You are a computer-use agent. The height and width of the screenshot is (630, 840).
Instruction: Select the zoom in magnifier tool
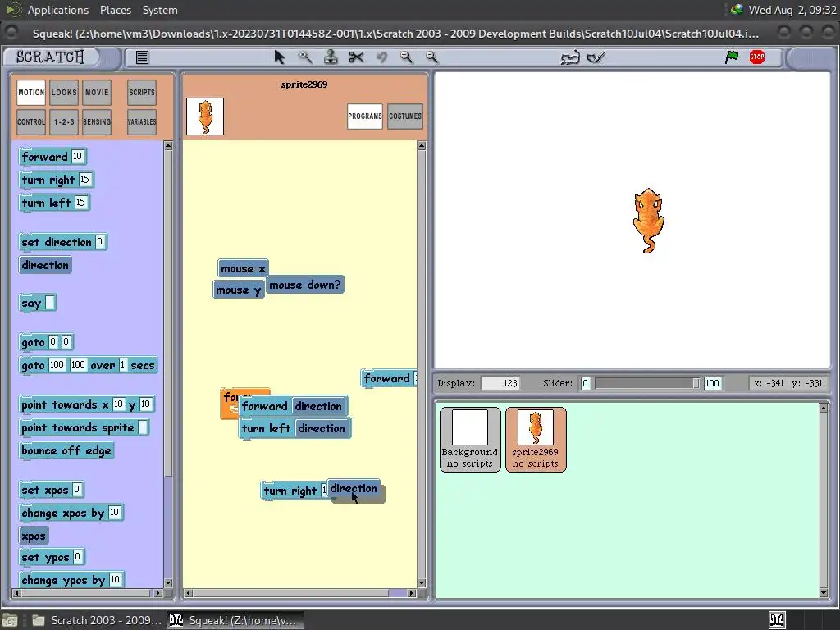point(407,57)
